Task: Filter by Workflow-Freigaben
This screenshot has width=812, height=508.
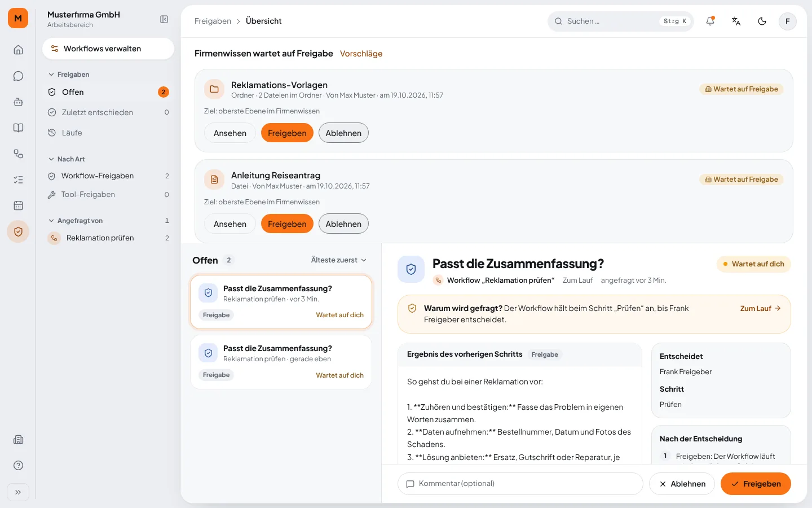Action: (108, 176)
